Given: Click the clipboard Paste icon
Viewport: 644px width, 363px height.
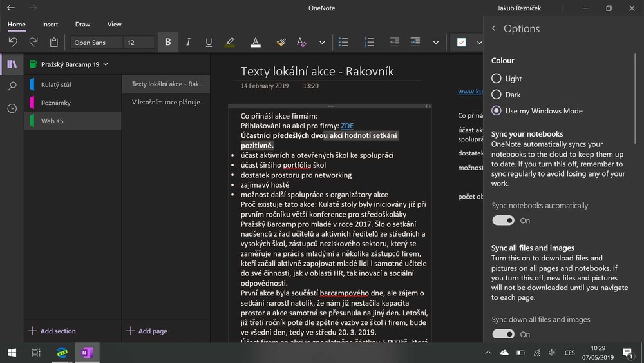Looking at the screenshot, I should coord(54,43).
